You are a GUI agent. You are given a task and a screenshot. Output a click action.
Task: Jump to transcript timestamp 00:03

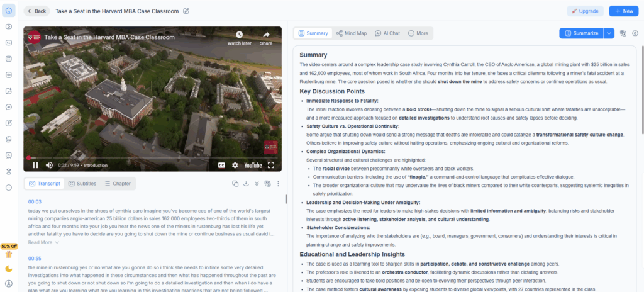pos(35,202)
